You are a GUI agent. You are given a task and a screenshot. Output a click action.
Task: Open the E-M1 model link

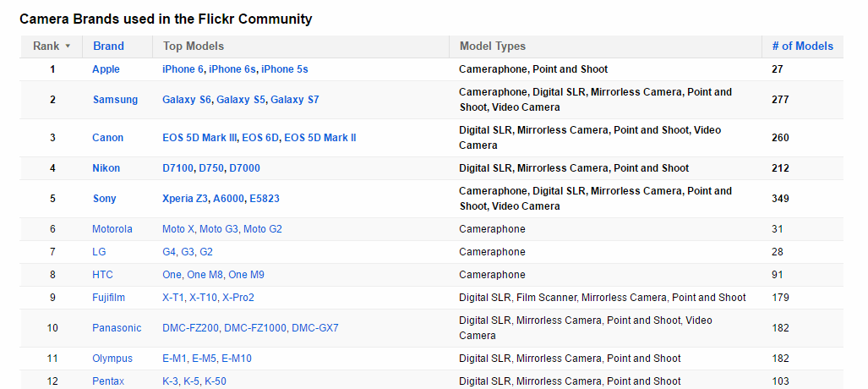[x=174, y=359]
